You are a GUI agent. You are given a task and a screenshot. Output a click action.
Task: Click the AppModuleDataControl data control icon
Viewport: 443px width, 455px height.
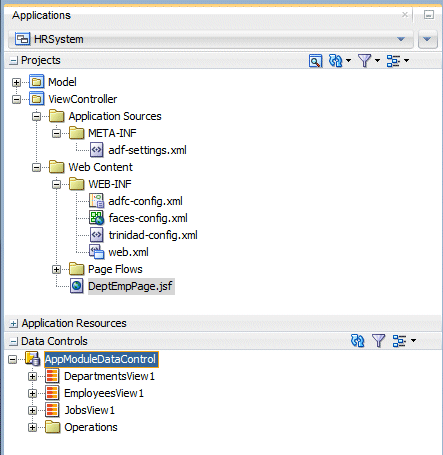(33, 359)
